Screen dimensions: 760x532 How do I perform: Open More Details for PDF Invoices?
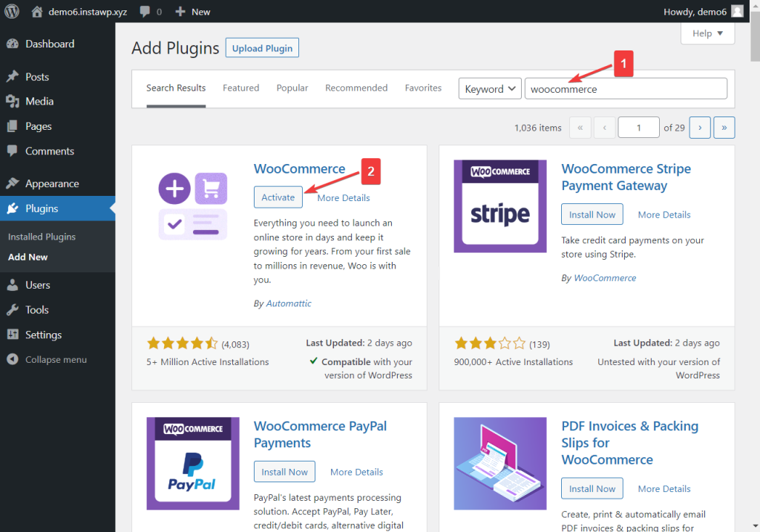tap(664, 489)
